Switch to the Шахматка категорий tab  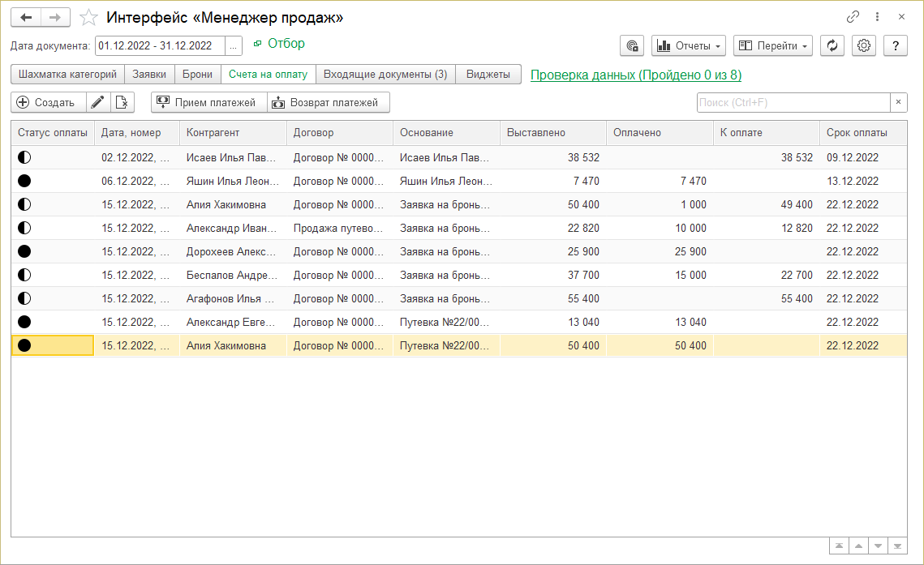(67, 75)
